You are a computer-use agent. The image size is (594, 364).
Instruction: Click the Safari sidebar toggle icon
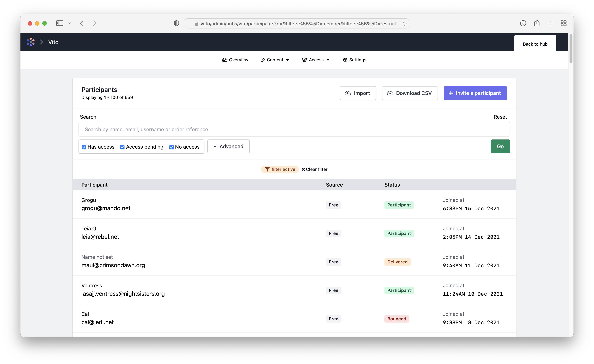[x=60, y=23]
